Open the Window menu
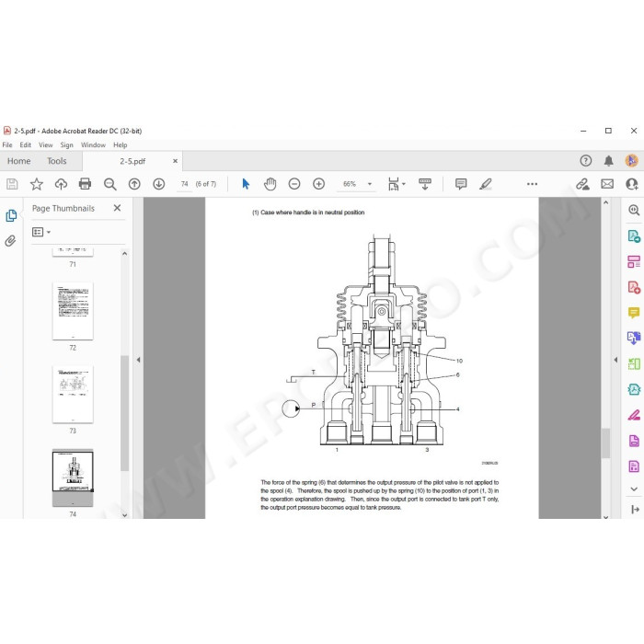Image resolution: width=644 pixels, height=644 pixels. (93, 145)
